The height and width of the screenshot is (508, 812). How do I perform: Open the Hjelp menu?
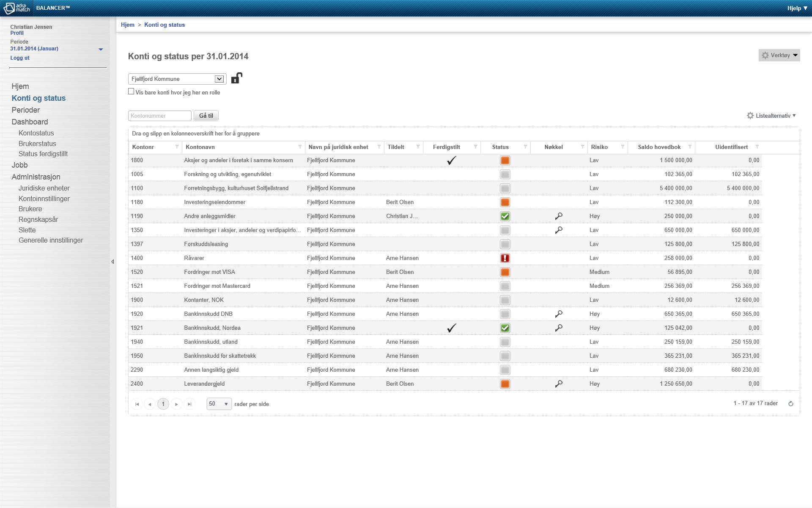(797, 8)
